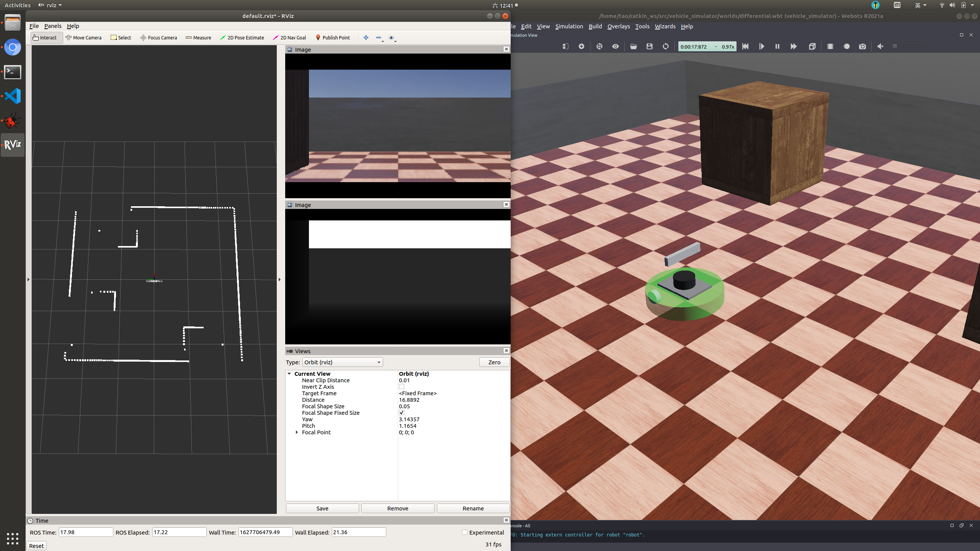The image size is (980, 551).
Task: Uncheck Focal Shape Fixed Size
Action: pos(402,413)
